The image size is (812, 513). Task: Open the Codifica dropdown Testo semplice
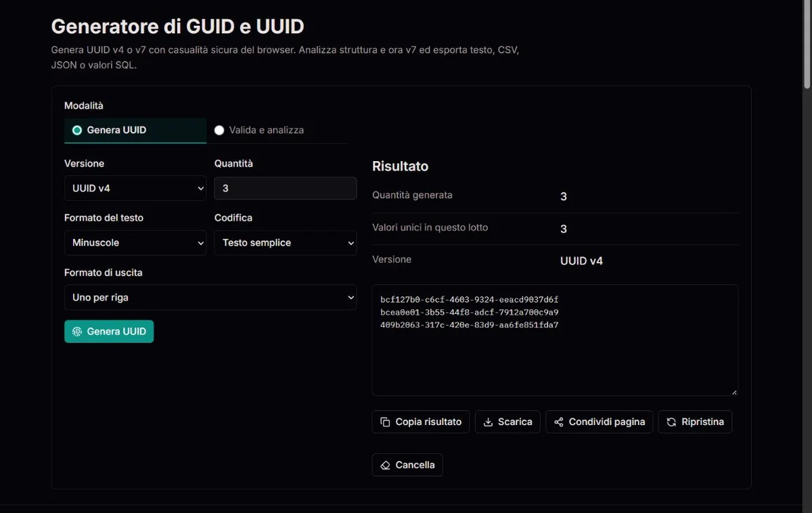point(285,242)
